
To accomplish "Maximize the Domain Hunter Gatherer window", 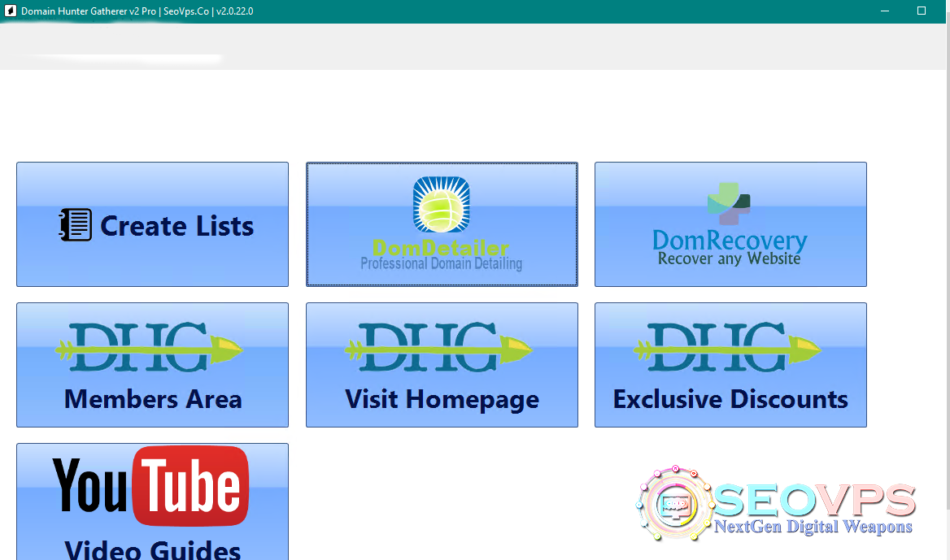I will pos(922,11).
